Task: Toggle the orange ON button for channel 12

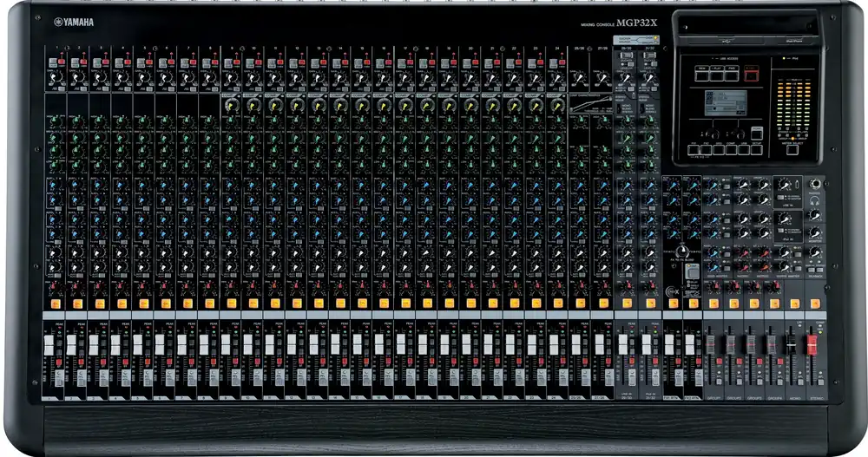Action: 297,304
